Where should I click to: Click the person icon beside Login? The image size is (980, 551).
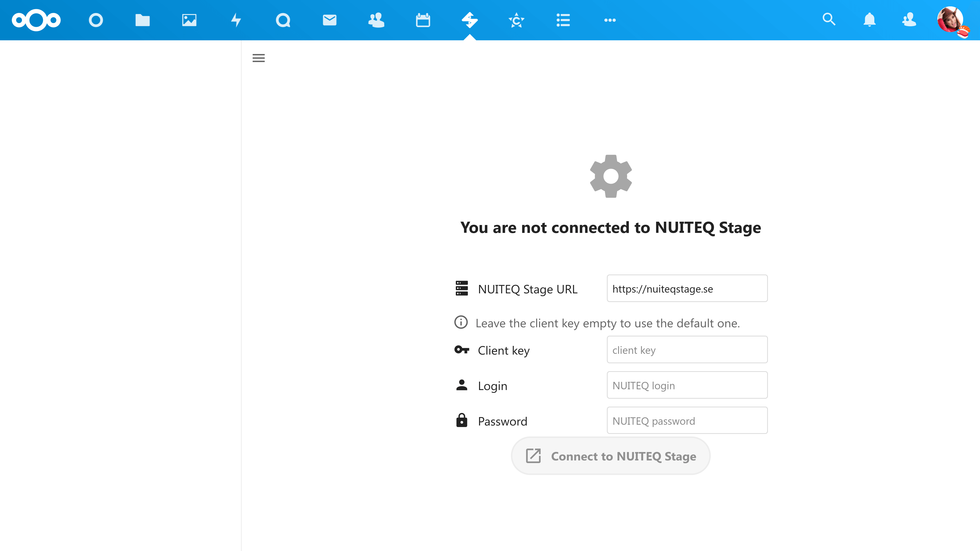click(x=462, y=385)
